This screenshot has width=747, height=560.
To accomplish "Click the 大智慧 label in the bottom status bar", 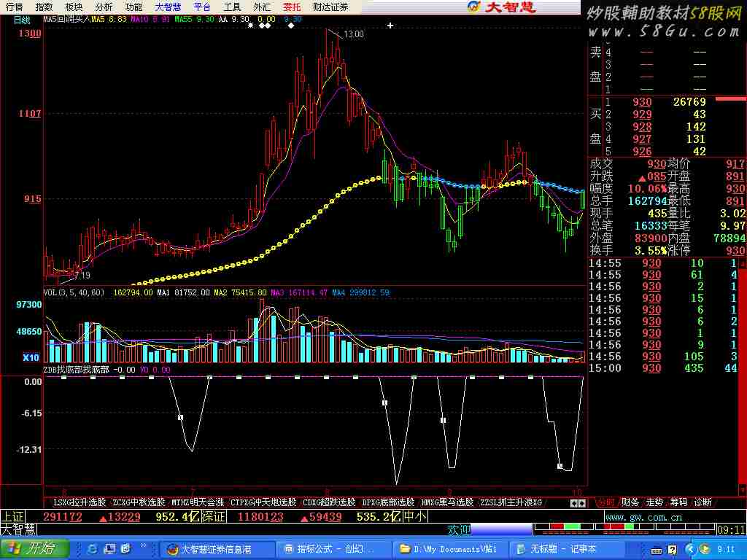I will [x=18, y=529].
